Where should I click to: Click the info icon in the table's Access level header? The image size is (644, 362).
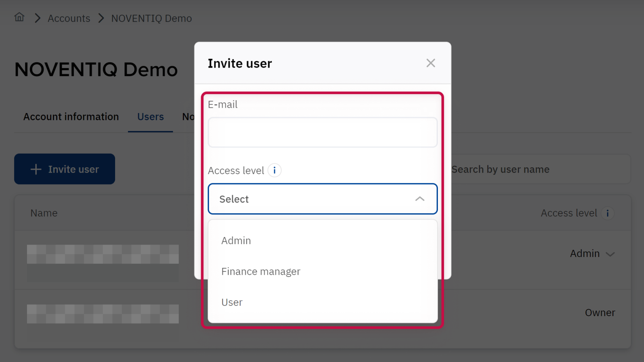click(x=607, y=213)
